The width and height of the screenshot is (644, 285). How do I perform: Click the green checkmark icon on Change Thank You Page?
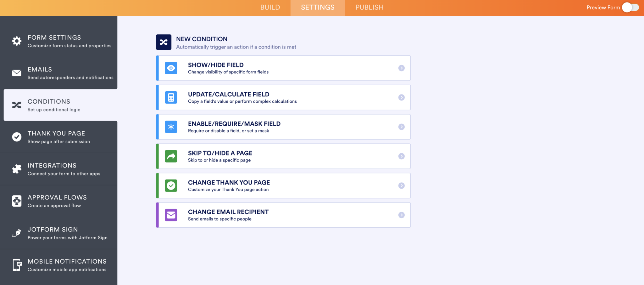tap(171, 185)
